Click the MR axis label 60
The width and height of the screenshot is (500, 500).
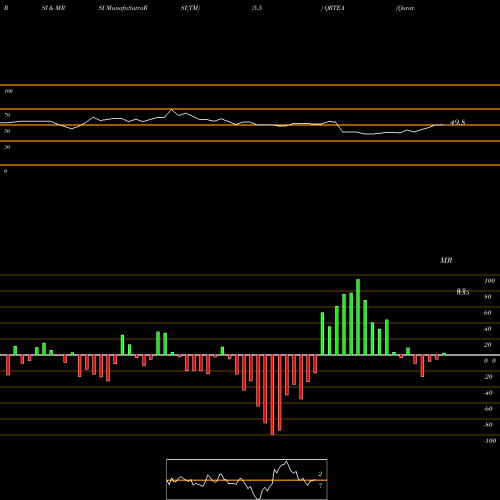(488, 313)
